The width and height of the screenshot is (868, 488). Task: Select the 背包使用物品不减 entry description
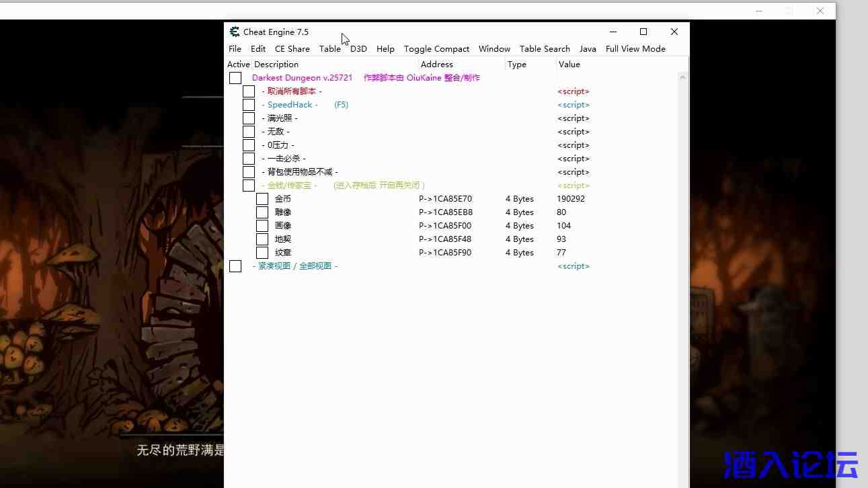[x=300, y=172]
